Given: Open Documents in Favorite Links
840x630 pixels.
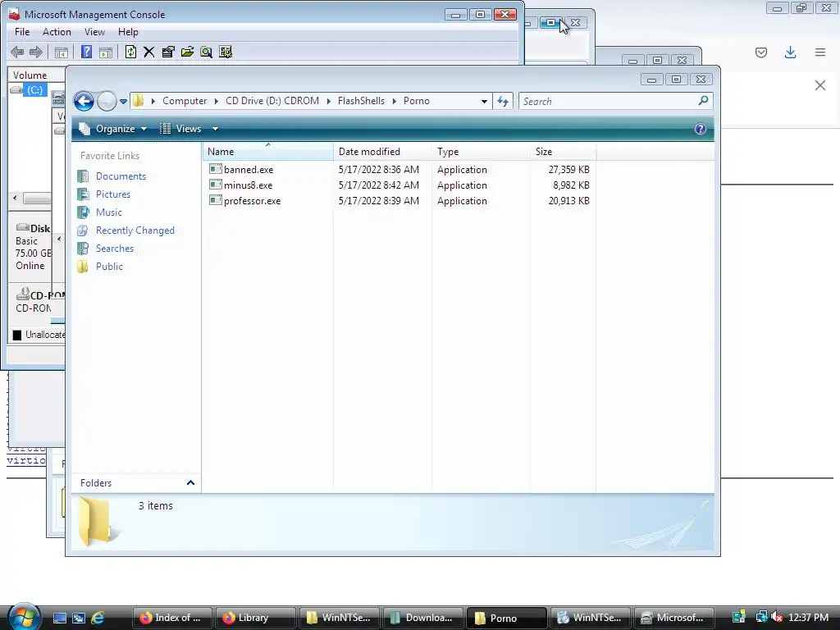Looking at the screenshot, I should pos(121,176).
